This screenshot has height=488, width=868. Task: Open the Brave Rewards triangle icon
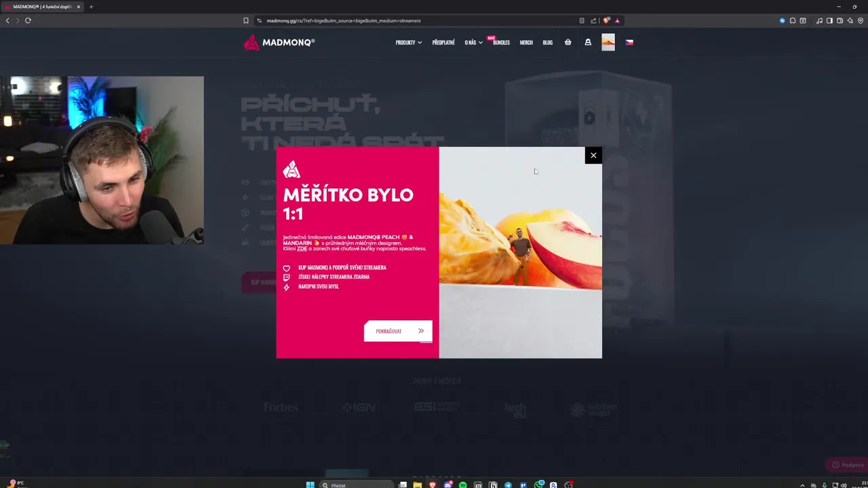617,20
